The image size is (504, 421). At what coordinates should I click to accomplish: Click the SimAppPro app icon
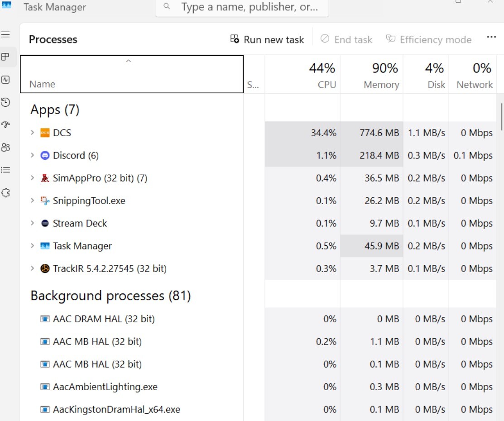45,178
